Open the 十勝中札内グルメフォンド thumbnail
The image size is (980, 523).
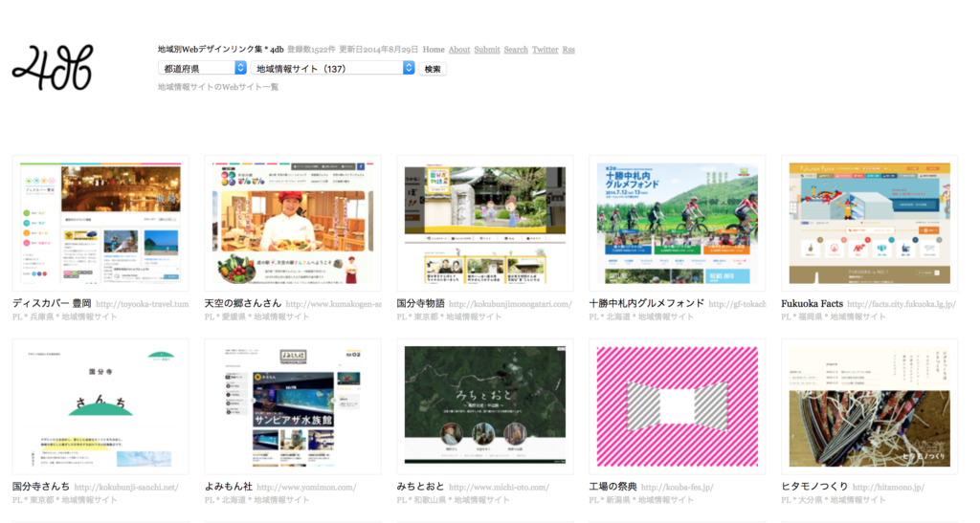tap(677, 224)
